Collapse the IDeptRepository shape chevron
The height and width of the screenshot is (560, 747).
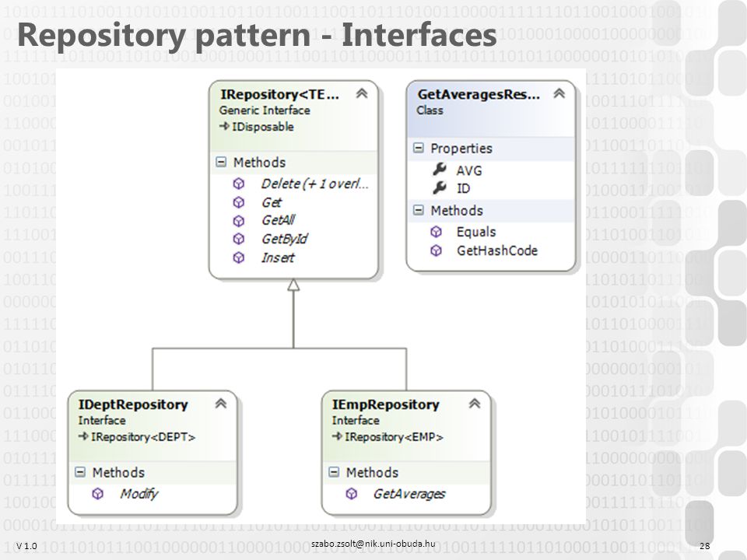tap(220, 404)
